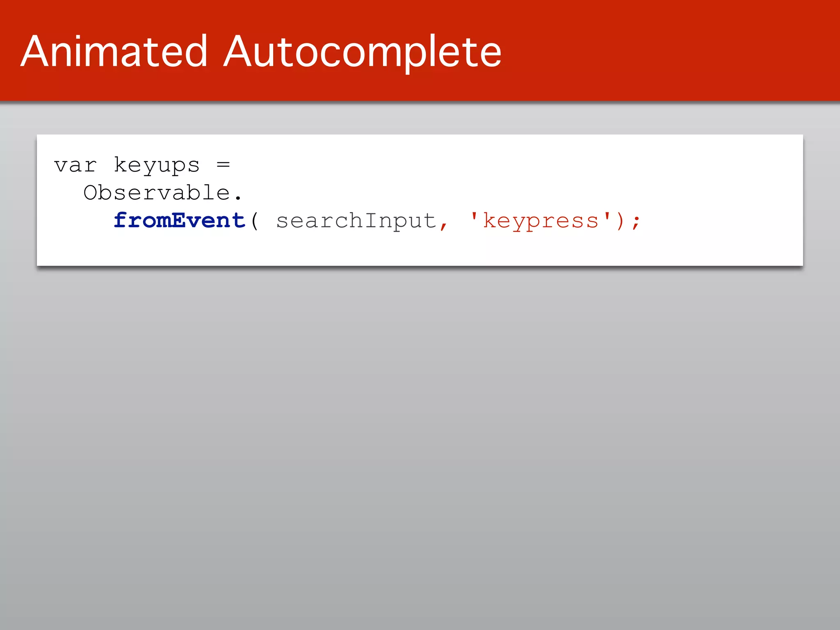The image size is (840, 630).
Task: Select the 'searchInput' argument
Action: pos(356,221)
